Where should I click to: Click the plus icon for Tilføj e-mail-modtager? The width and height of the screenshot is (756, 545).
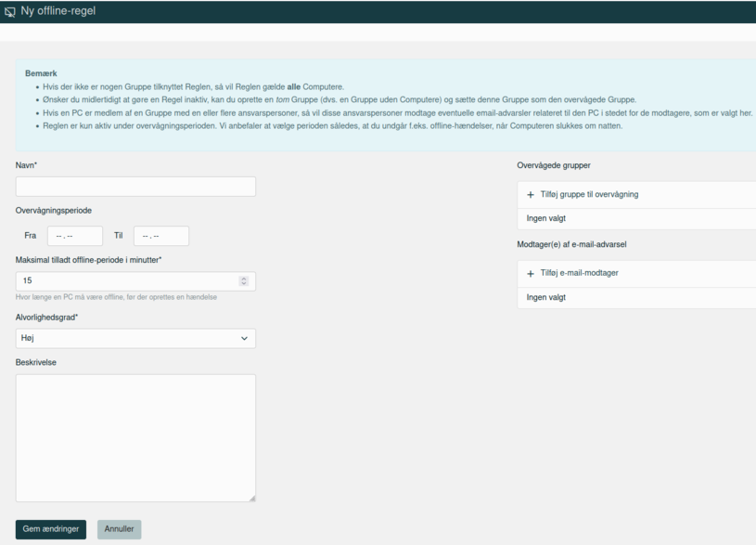531,274
